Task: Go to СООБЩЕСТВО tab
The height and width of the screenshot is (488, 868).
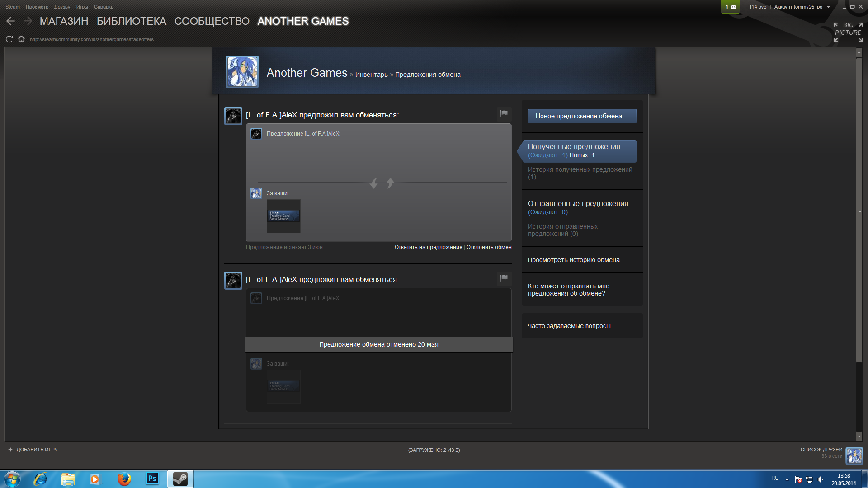Action: pos(212,21)
